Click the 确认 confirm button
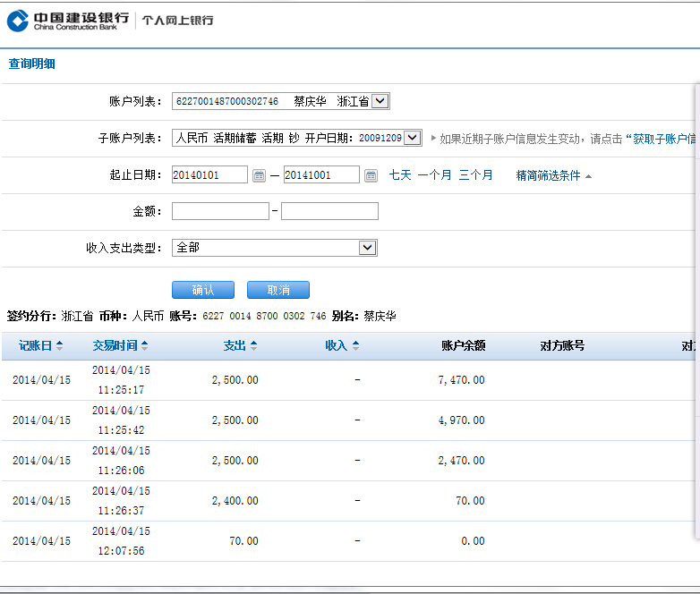Viewport: 700px width, 594px height. point(203,290)
